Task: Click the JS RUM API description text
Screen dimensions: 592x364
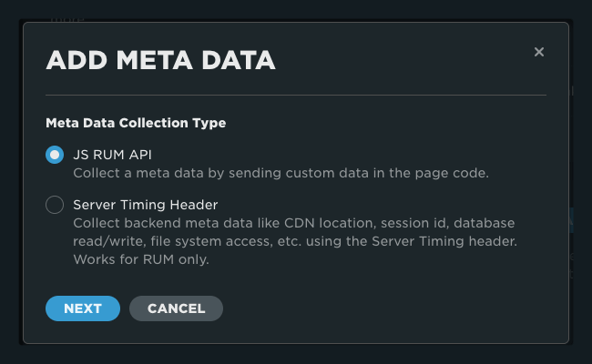Action: pos(281,172)
